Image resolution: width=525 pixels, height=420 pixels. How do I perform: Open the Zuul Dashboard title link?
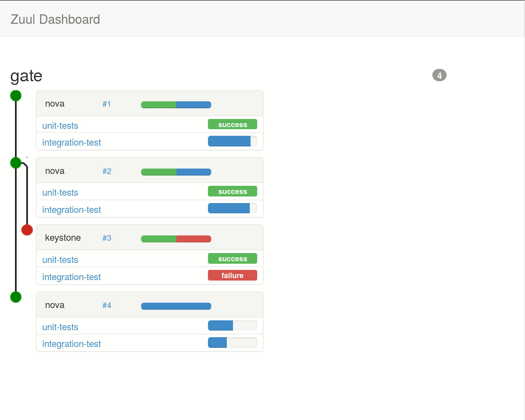click(55, 19)
